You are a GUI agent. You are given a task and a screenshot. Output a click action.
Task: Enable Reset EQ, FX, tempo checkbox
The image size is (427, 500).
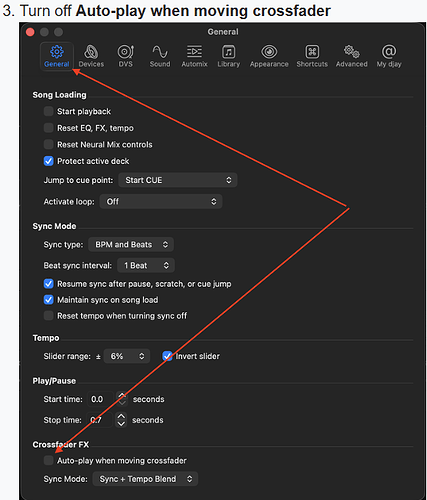(x=49, y=128)
